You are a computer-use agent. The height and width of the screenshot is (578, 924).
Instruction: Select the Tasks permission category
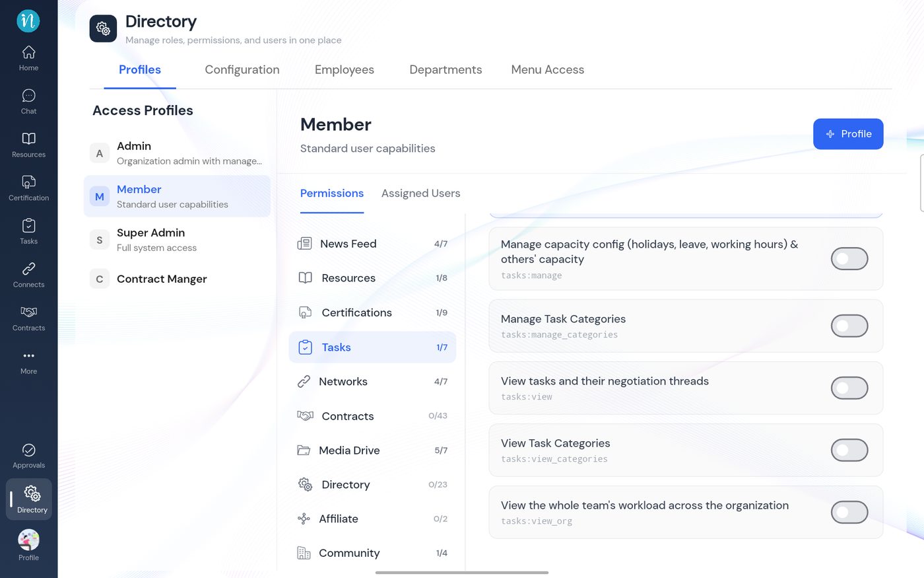[372, 347]
